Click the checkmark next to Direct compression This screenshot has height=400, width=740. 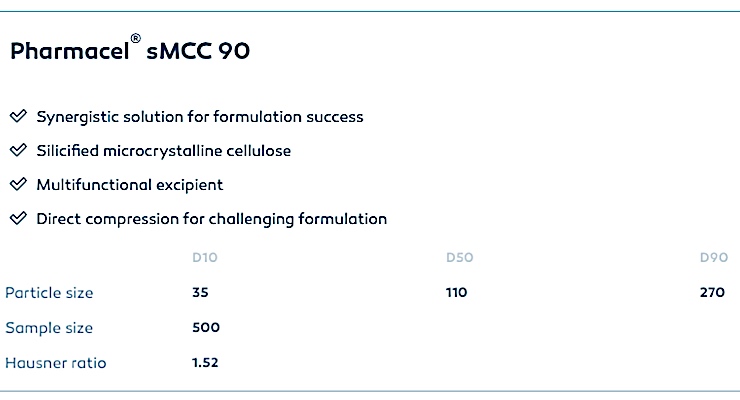click(x=17, y=219)
